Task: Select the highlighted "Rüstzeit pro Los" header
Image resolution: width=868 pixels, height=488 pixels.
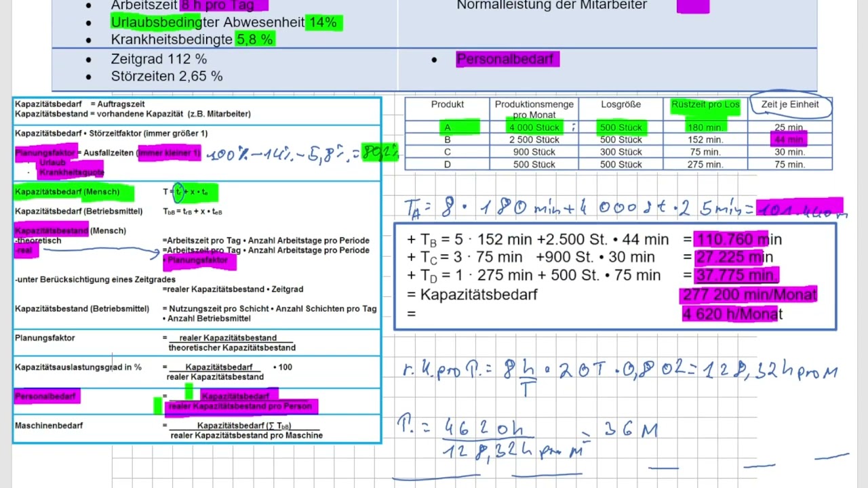Action: point(705,104)
